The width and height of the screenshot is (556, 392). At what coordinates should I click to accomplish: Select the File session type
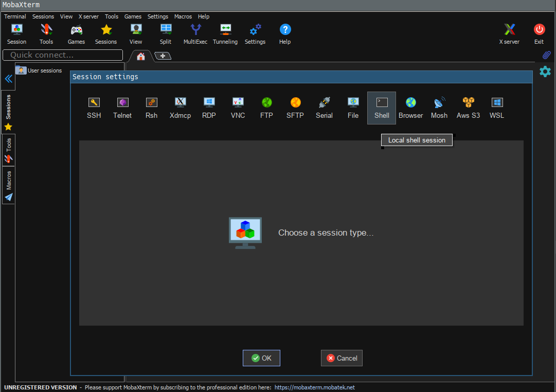point(353,108)
